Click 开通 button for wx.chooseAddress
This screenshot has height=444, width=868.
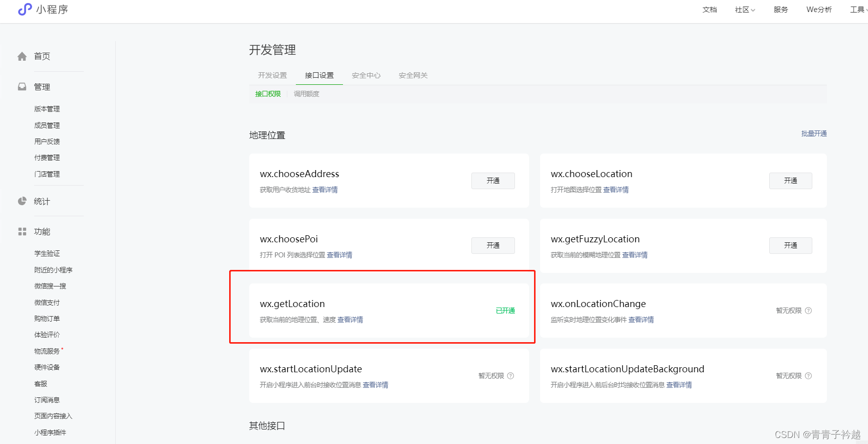pos(493,181)
